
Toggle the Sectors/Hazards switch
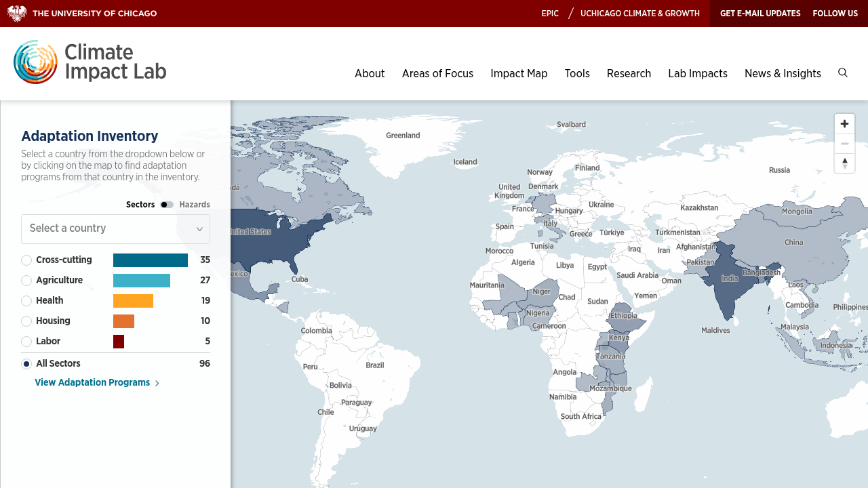coord(167,205)
